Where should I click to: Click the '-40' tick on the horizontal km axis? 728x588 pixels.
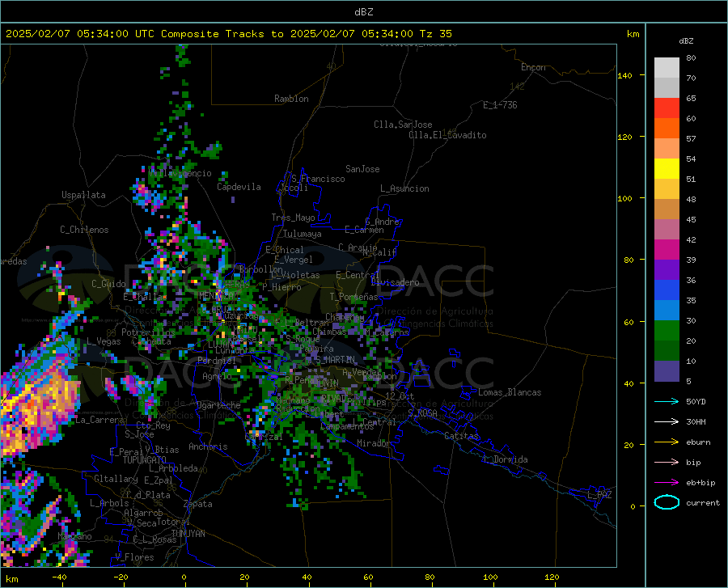[59, 577]
